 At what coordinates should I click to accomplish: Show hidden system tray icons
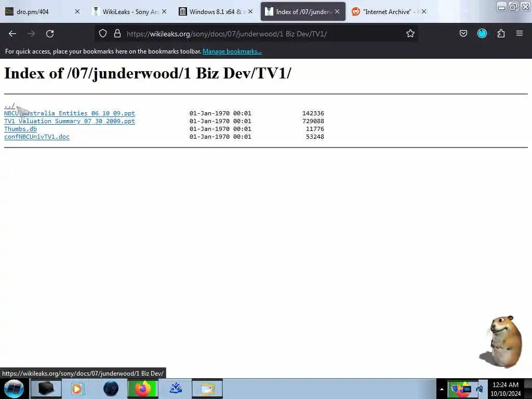coord(442,389)
